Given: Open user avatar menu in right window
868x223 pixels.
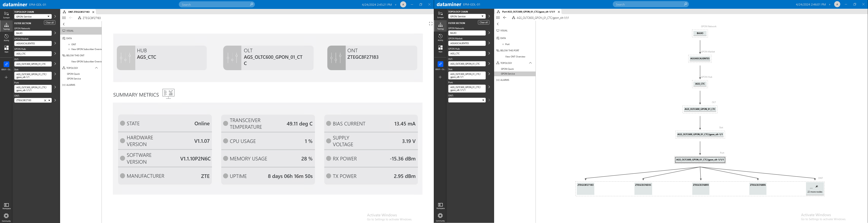Looking at the screenshot, I should coord(837,4).
